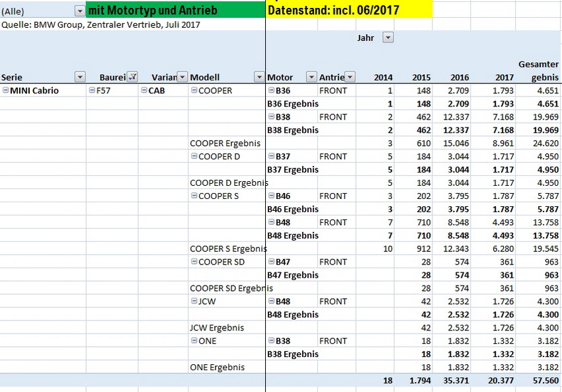Collapse the B48 motor under COOPER S
The image size is (562, 392).
(271, 222)
